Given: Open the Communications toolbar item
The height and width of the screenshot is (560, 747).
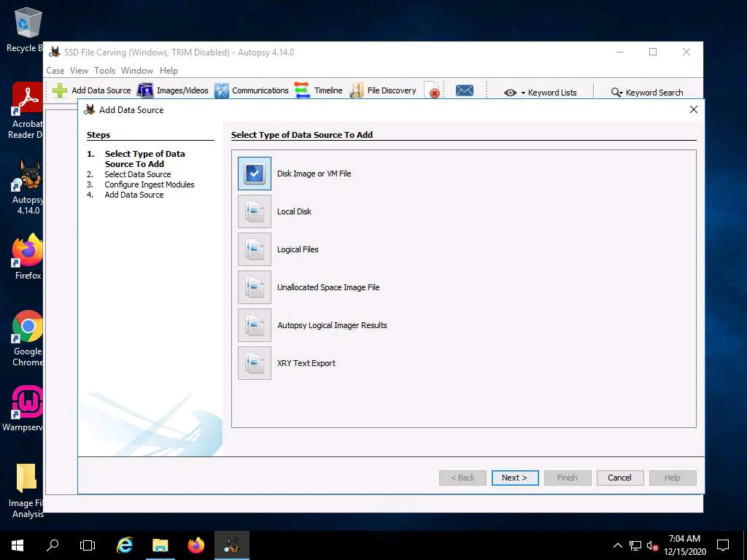Looking at the screenshot, I should coord(252,90).
